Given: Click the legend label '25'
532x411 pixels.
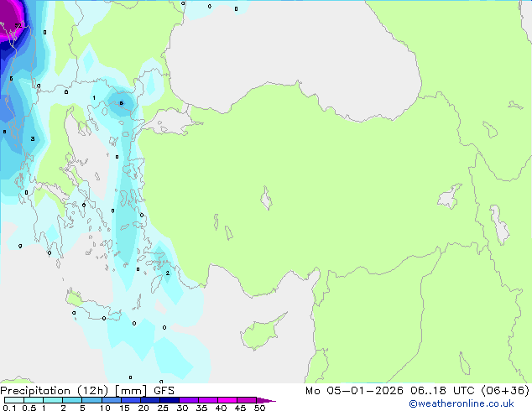Looking at the screenshot, I should pos(163,408).
